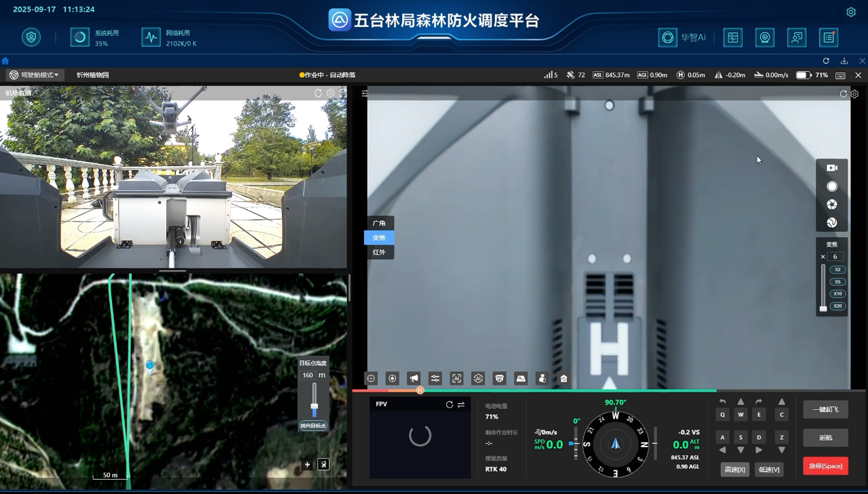The width and height of the screenshot is (868, 494).
Task: Open the 华智Ai assistant
Action: [682, 37]
